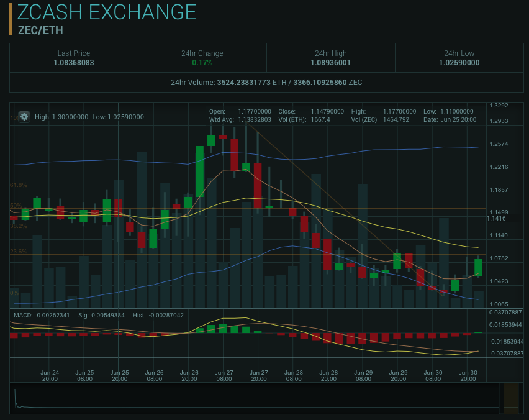The width and height of the screenshot is (529, 420).
Task: Click the 24hr High value 1.08936001
Action: coord(330,63)
